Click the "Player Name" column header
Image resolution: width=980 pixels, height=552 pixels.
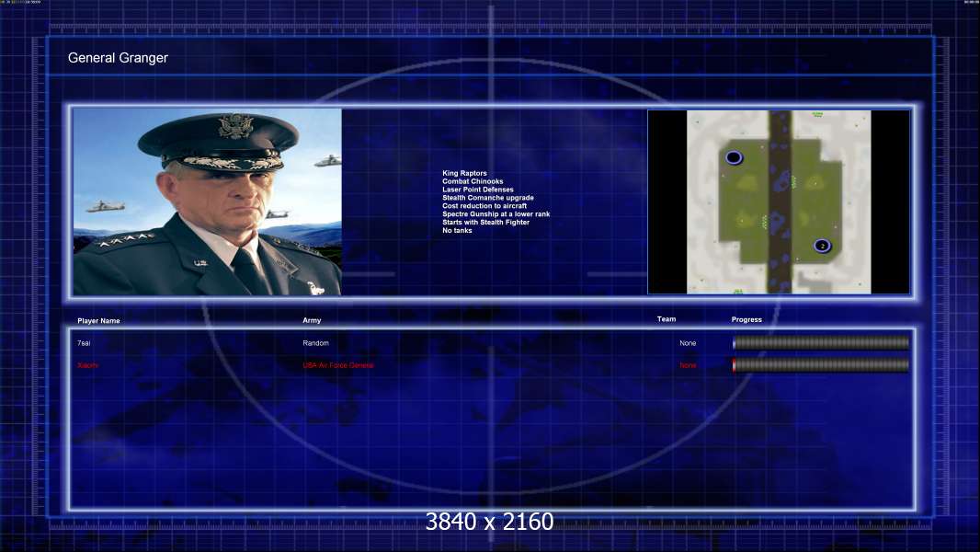coord(98,321)
